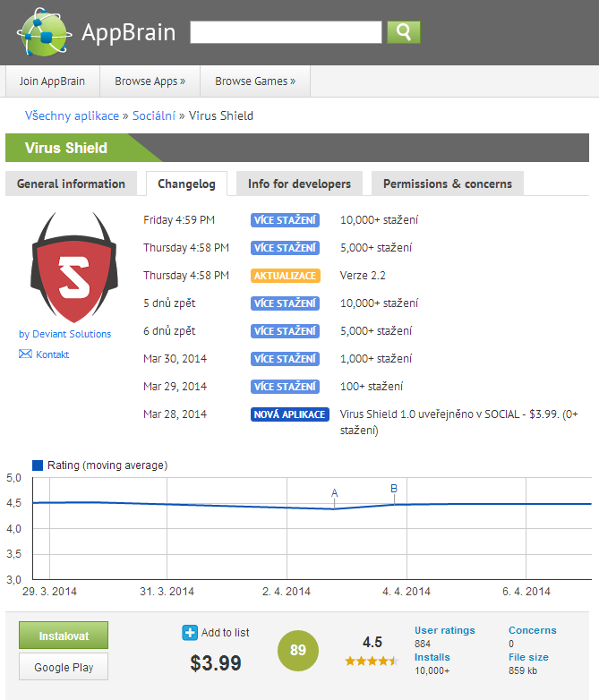This screenshot has width=599, height=700.
Task: Click the $3.99 price text
Action: tap(216, 663)
